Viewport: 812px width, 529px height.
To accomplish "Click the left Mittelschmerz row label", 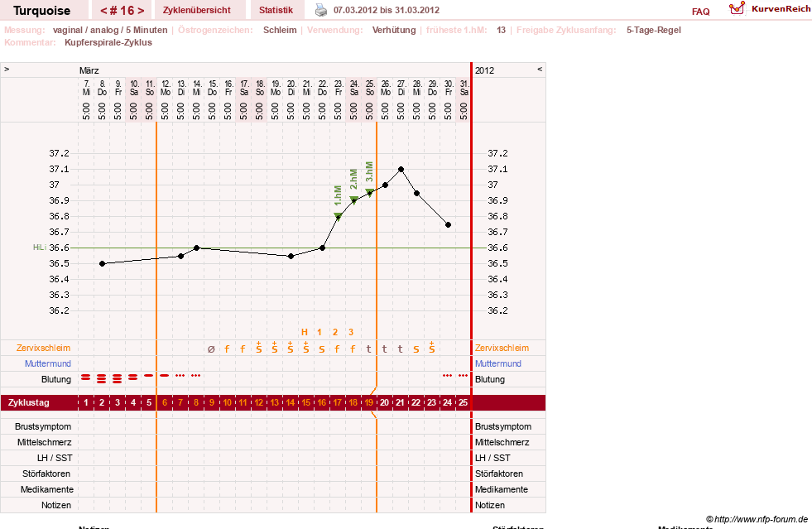I will point(44,442).
